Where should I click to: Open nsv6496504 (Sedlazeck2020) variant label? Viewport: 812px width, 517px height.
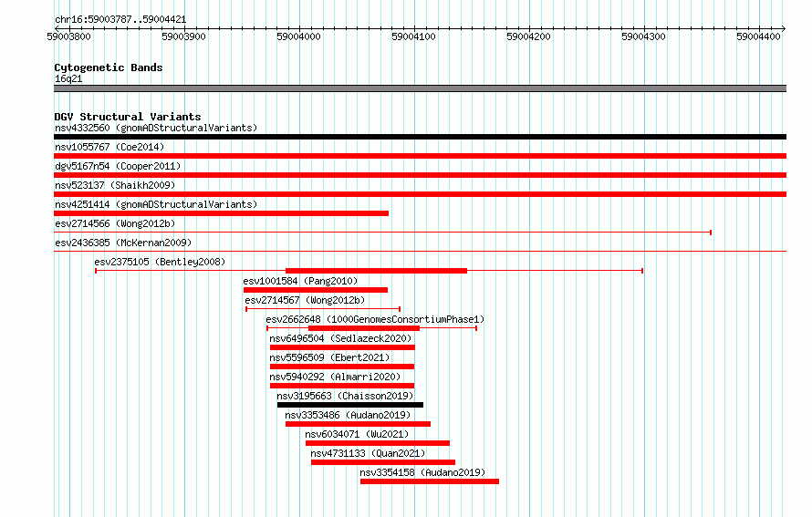340,338
